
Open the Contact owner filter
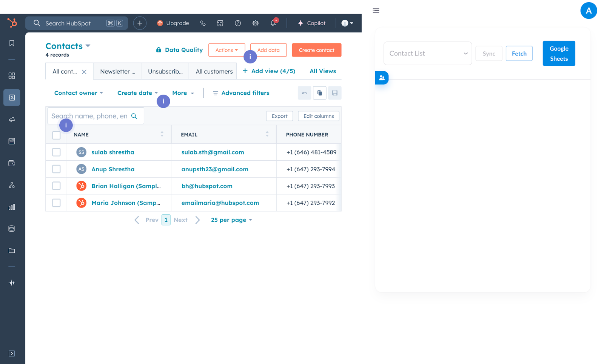click(x=79, y=93)
